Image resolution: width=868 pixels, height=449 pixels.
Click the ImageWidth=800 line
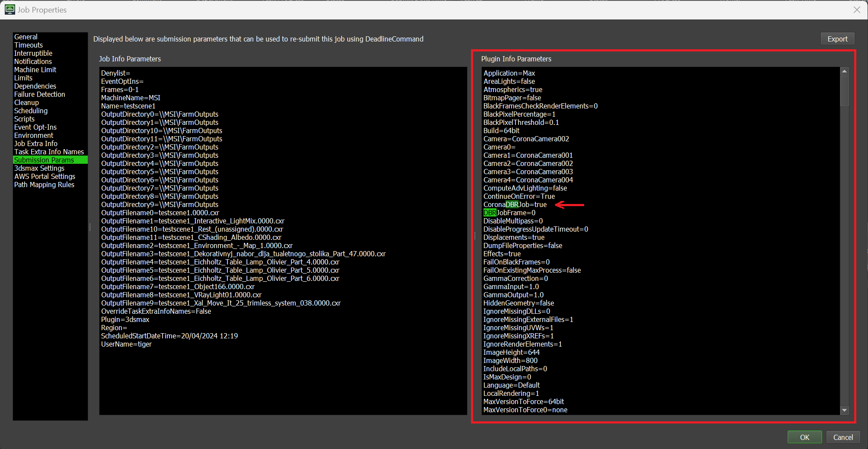click(x=510, y=360)
